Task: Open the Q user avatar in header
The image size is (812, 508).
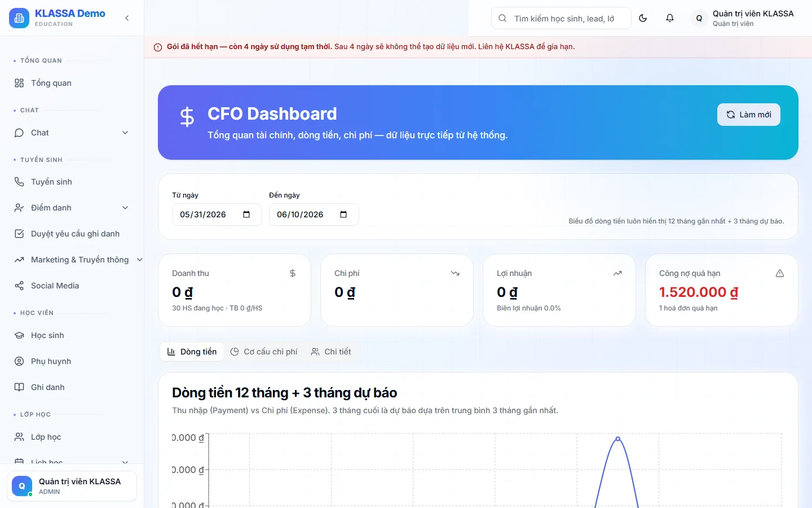Action: click(x=699, y=18)
